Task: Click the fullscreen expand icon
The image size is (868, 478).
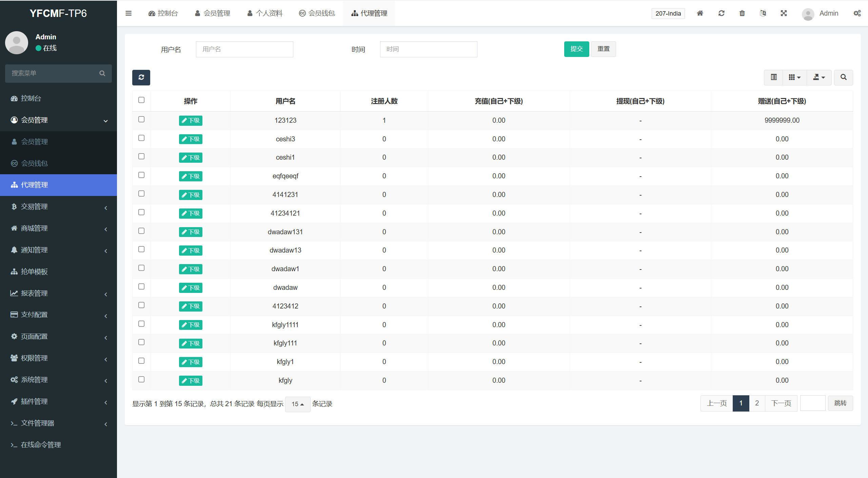Action: pos(784,13)
